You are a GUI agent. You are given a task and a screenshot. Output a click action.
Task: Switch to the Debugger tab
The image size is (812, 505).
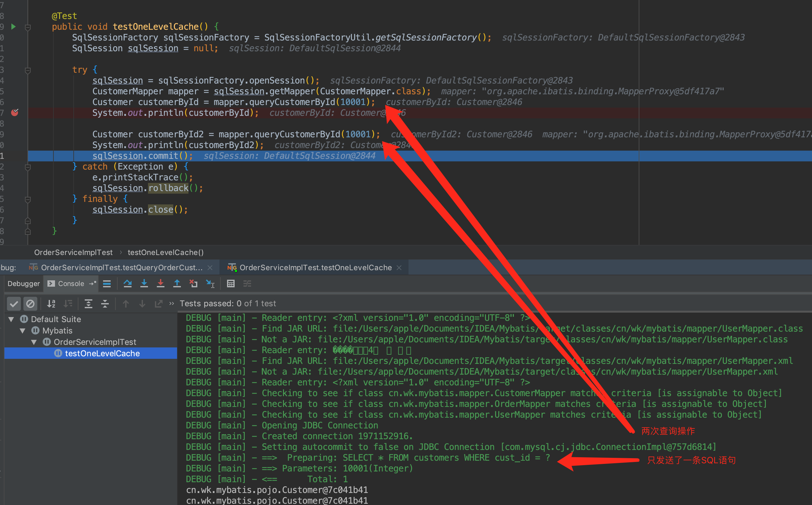point(23,284)
